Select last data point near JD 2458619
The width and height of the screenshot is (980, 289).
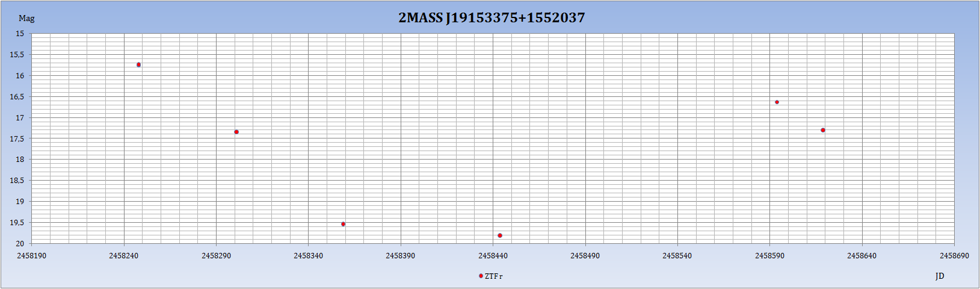(x=823, y=130)
